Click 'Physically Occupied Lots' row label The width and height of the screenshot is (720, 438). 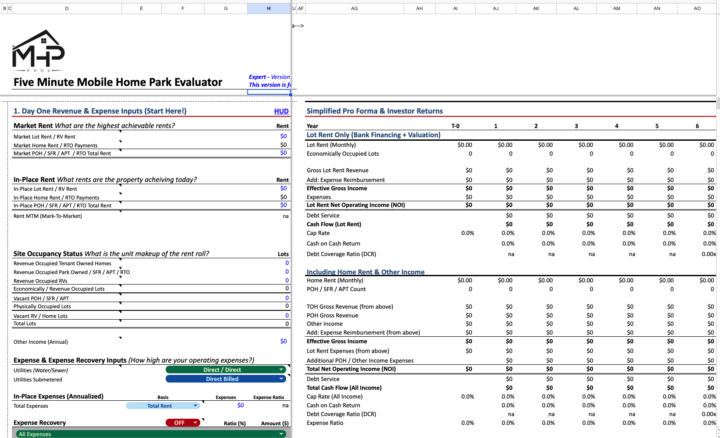point(42,306)
